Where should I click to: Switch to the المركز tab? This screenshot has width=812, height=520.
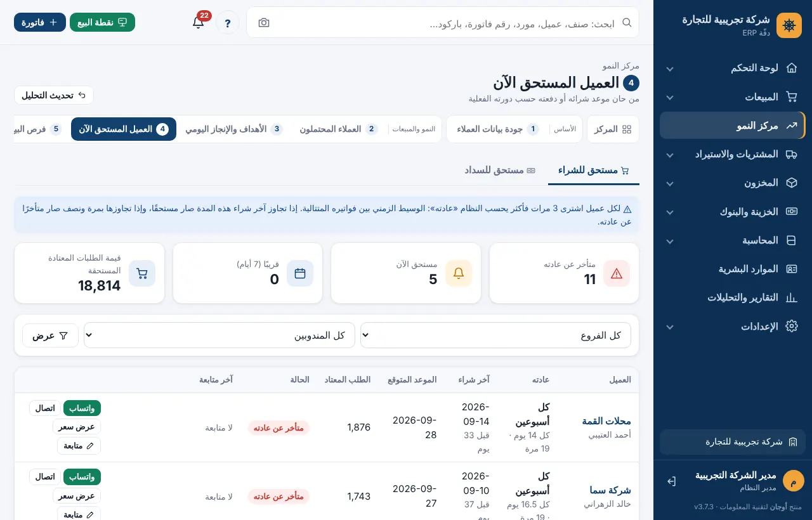613,129
